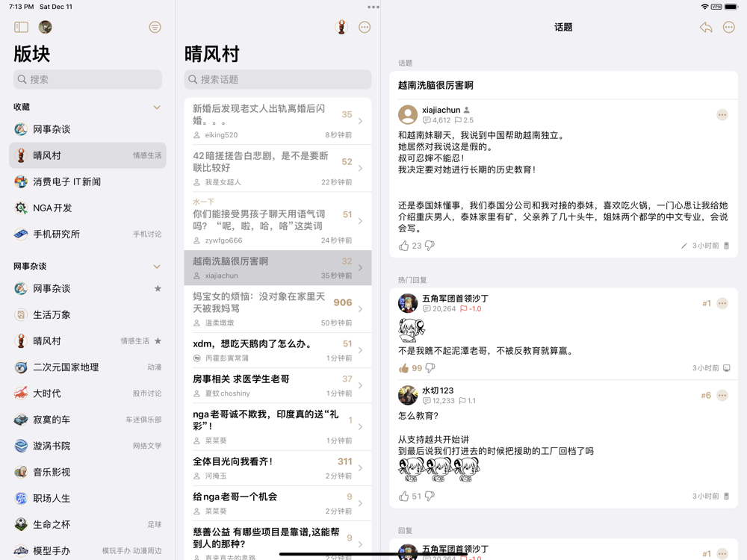This screenshot has width=747, height=560.
Task: Open topic 给nga老哥一个机会
Action: click(278, 503)
